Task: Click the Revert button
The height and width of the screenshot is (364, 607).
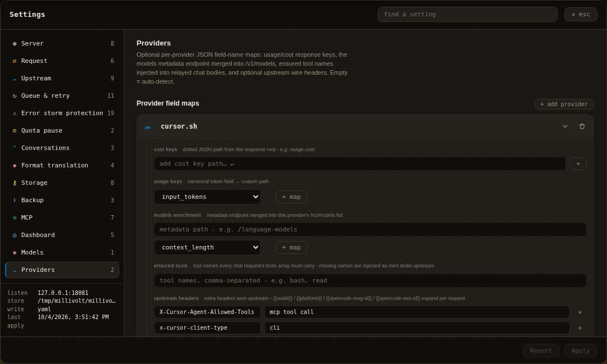Action: 541,351
